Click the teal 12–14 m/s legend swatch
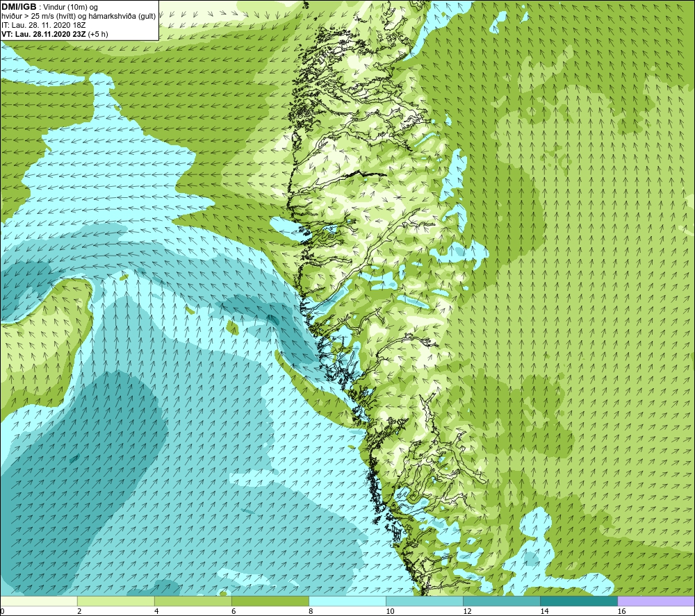This screenshot has width=695, height=616. [501, 601]
